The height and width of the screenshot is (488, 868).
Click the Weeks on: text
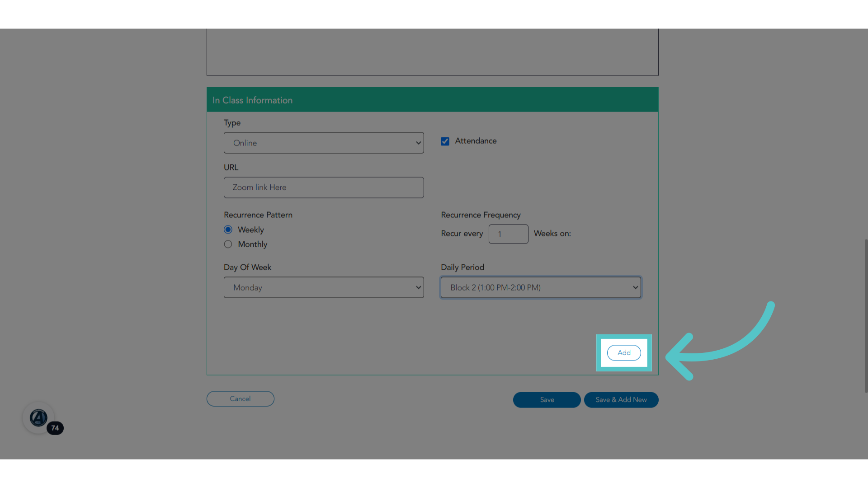(552, 234)
